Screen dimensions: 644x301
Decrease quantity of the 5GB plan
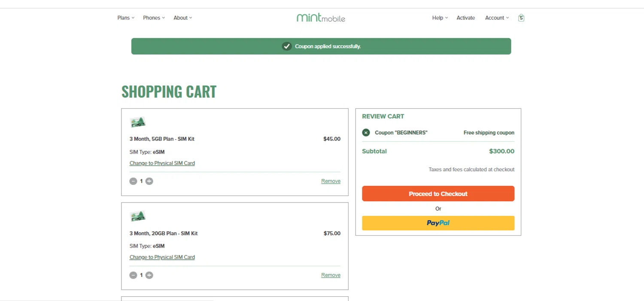coord(133,181)
